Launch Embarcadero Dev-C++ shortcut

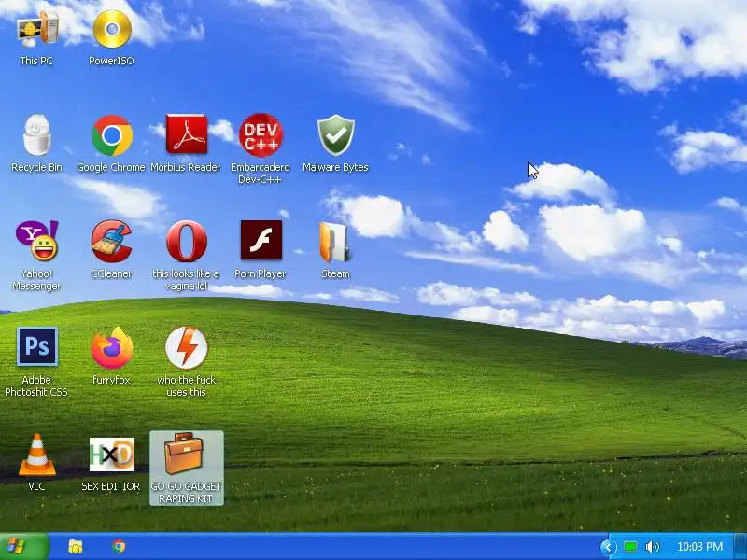click(261, 135)
